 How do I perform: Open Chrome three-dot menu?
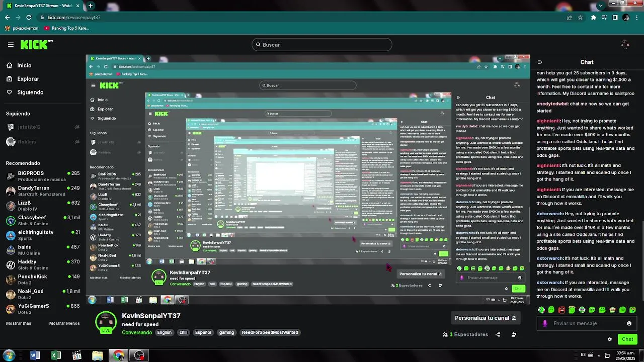637,17
